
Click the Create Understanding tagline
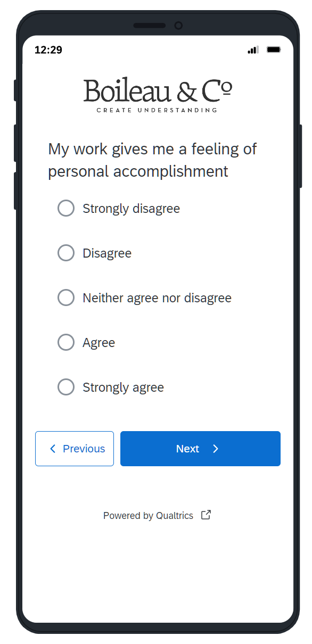[x=157, y=110]
